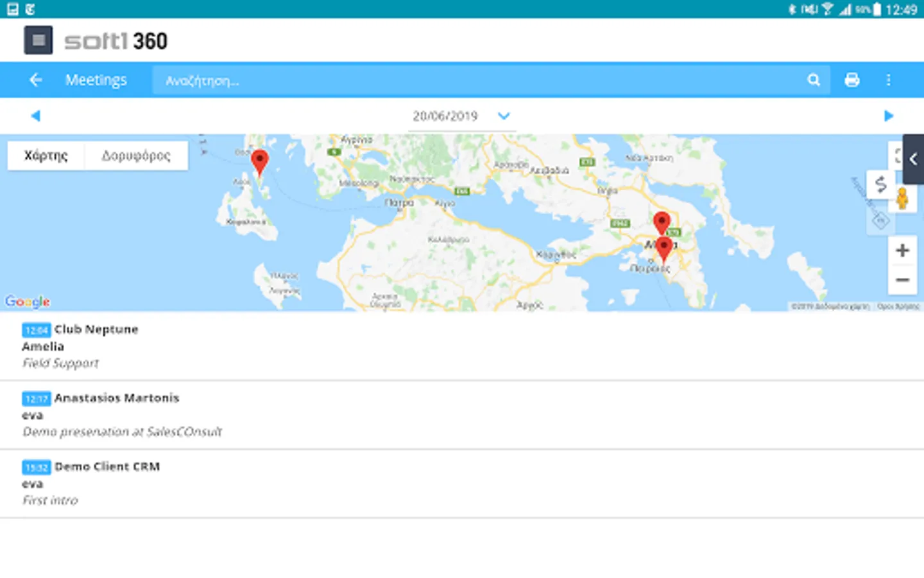Select the lower red pin near Piraeus

point(664,250)
